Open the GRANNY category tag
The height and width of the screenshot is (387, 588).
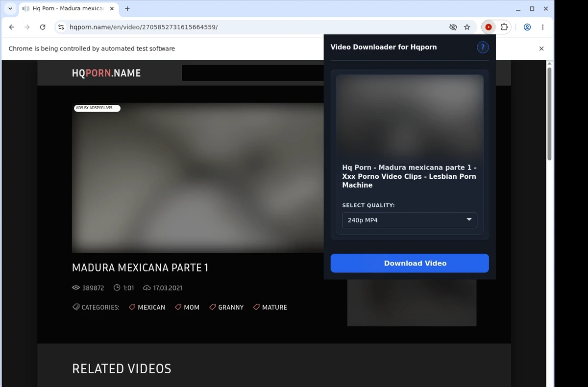[226, 307]
